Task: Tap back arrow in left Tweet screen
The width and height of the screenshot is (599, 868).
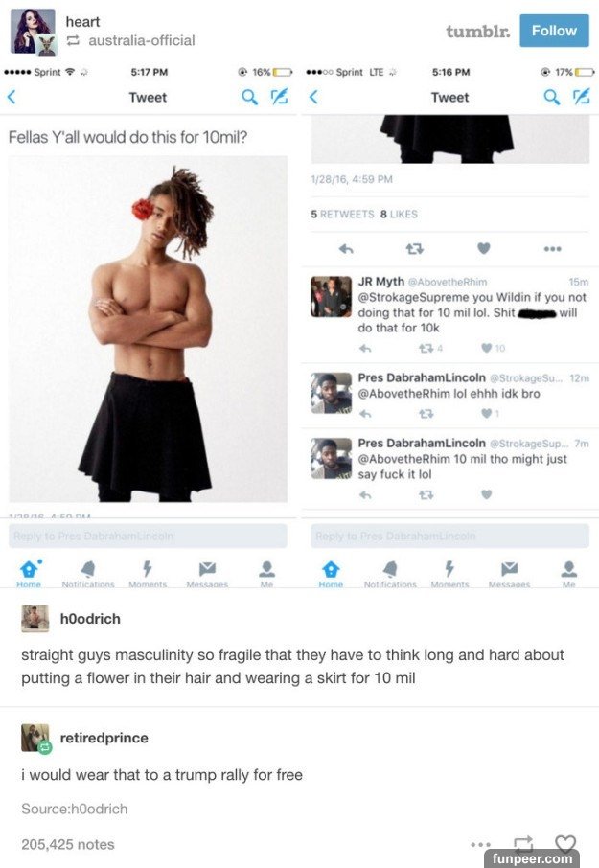Action: [x=12, y=97]
